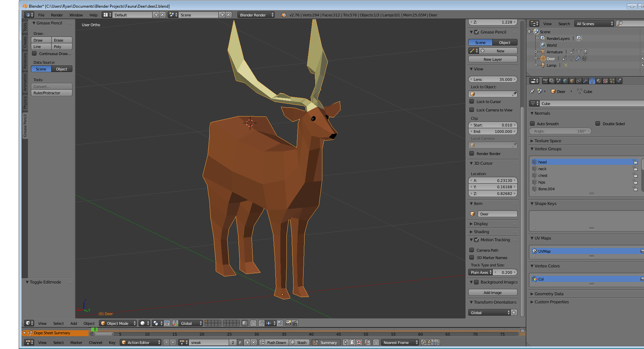The height and width of the screenshot is (349, 644).
Task: Click the Ruler/Protractor button
Action: click(x=52, y=93)
